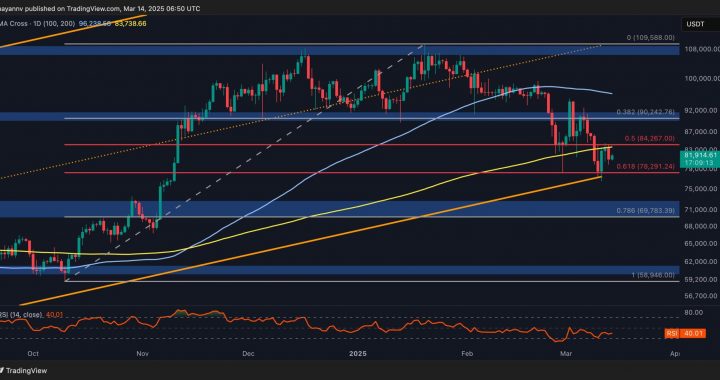This screenshot has width=720, height=380.
Task: Click the 68,000.00 price axis label
Action: 700,226
